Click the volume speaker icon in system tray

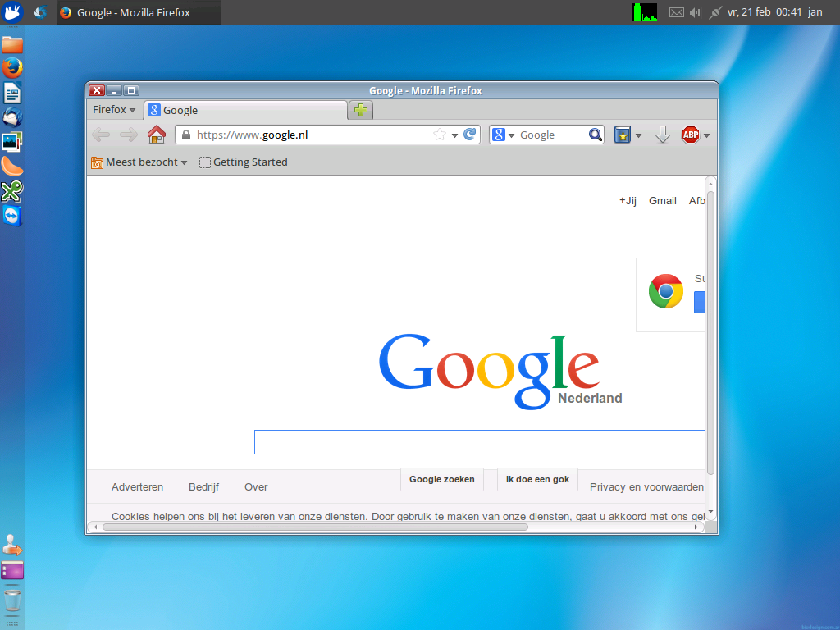point(696,12)
